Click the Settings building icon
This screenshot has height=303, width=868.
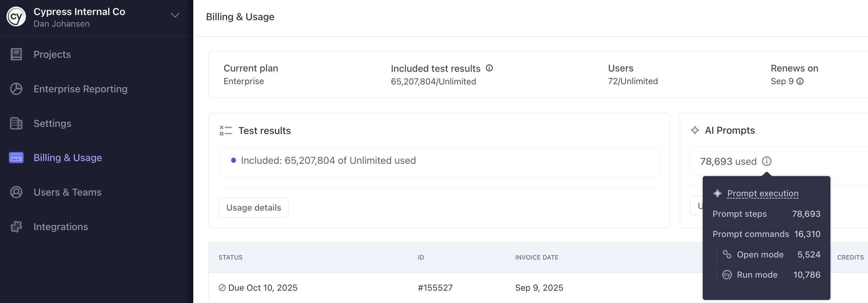click(16, 123)
